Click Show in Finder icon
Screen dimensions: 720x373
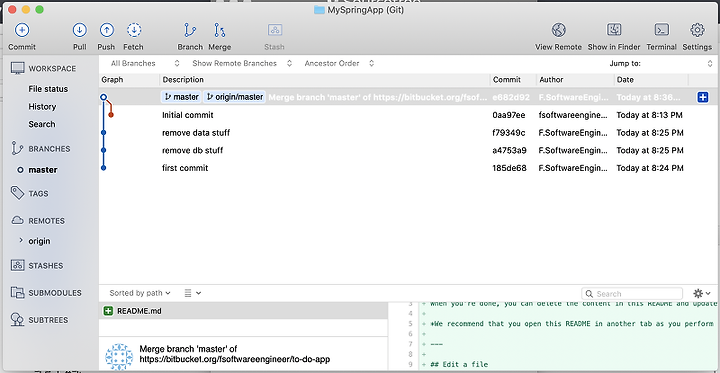tap(614, 30)
